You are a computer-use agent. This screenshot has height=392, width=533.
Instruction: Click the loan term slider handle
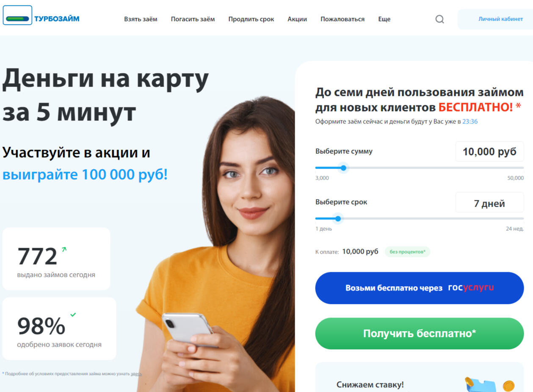click(338, 219)
